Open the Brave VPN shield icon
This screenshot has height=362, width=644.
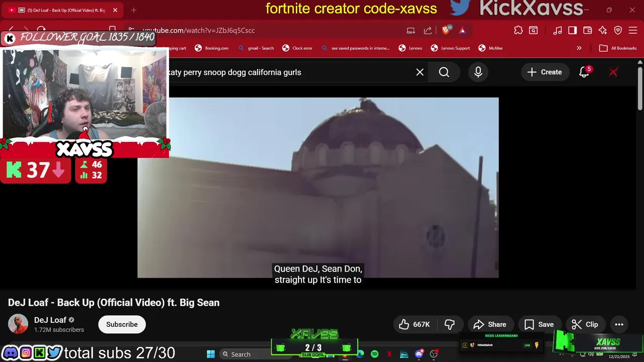tap(618, 30)
